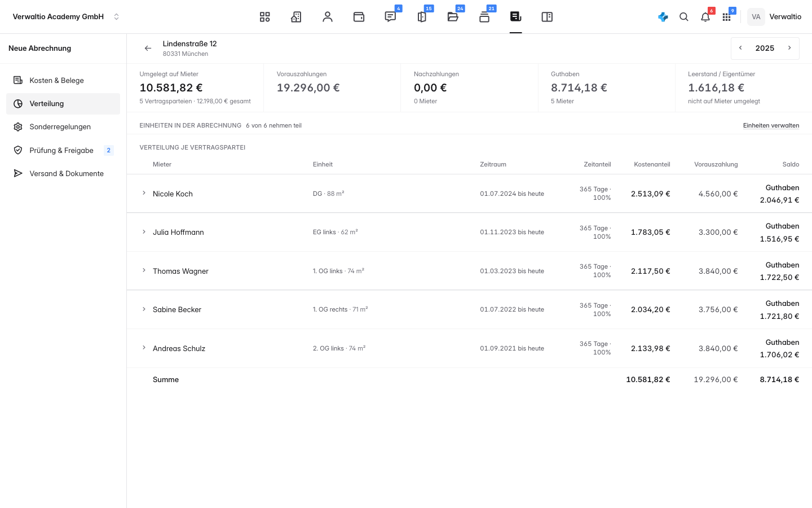This screenshot has width=812, height=508.
Task: Expand the Julia Hoffmann row
Action: click(144, 232)
